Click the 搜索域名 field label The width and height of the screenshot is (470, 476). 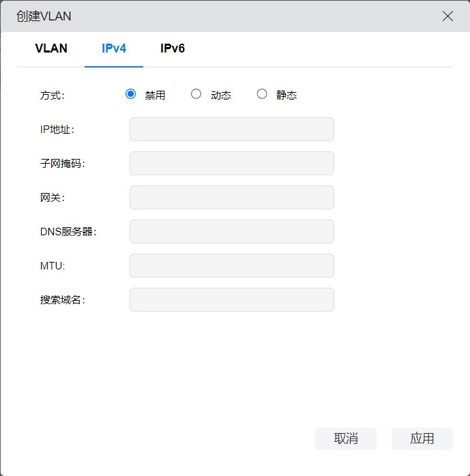(62, 299)
